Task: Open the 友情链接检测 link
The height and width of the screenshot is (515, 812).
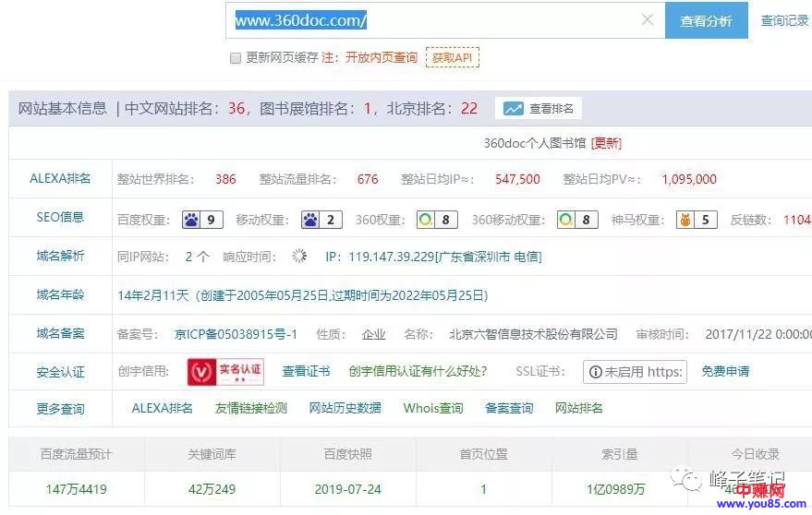Action: [x=250, y=408]
